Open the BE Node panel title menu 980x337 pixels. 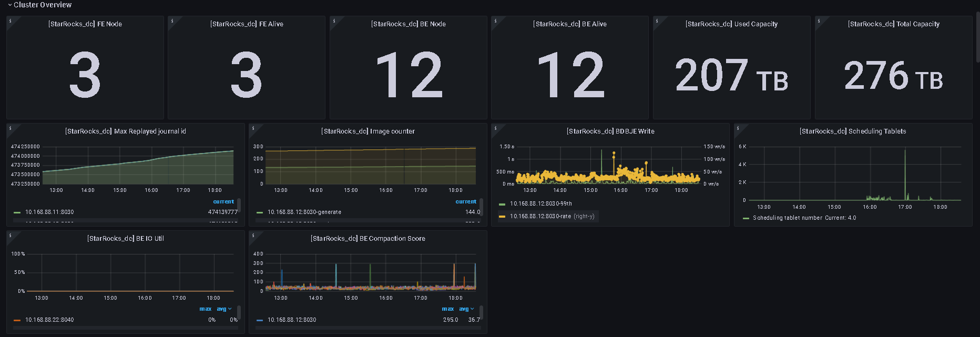(409, 24)
